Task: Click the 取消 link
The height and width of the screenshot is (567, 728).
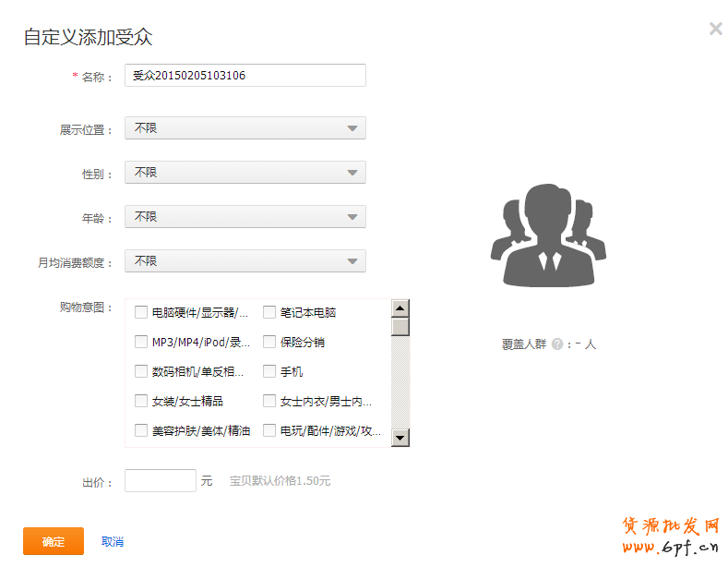Action: 113,542
